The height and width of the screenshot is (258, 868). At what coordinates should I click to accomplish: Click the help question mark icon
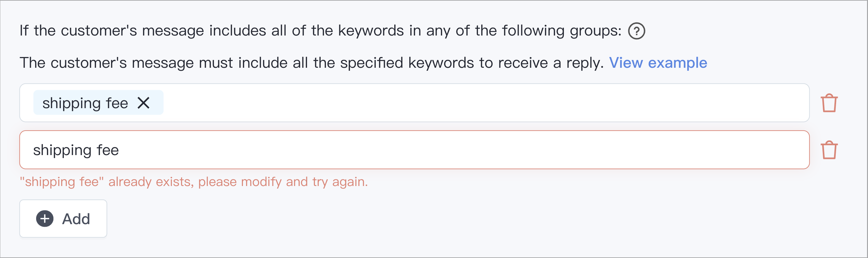637,31
